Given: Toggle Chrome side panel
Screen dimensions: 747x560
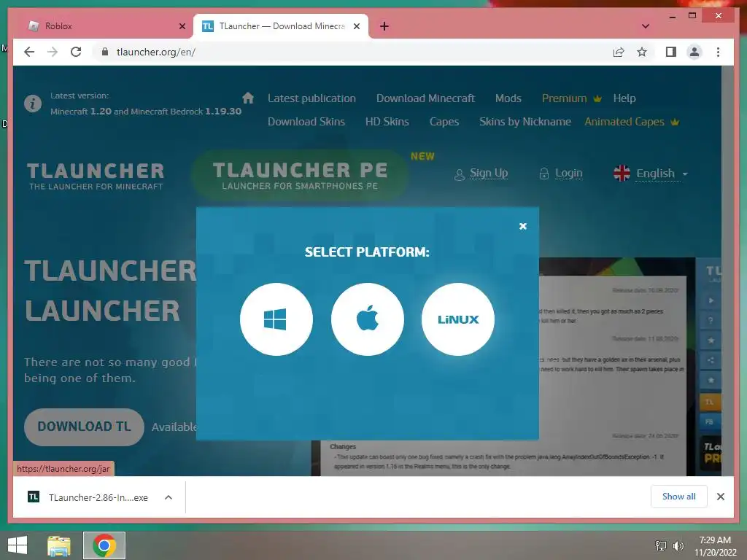Looking at the screenshot, I should point(671,52).
